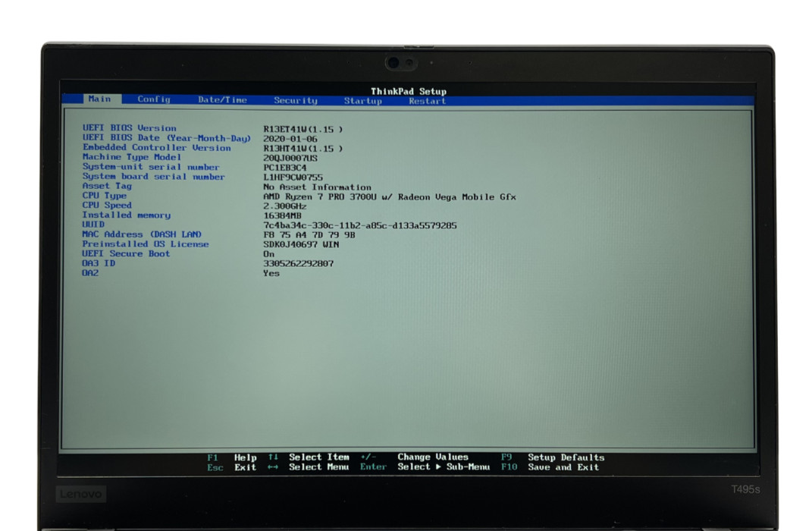
Task: Select the OA2 label
Action: click(x=91, y=272)
